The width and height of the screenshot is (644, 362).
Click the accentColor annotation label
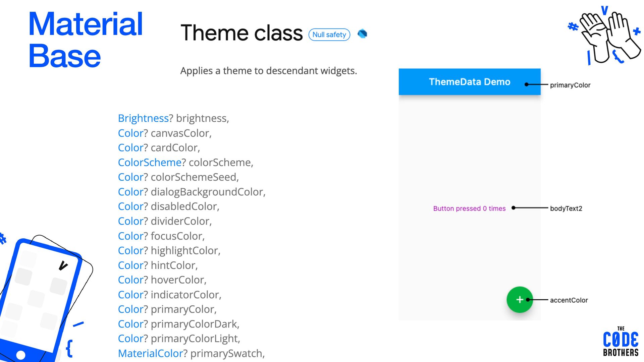(x=569, y=300)
